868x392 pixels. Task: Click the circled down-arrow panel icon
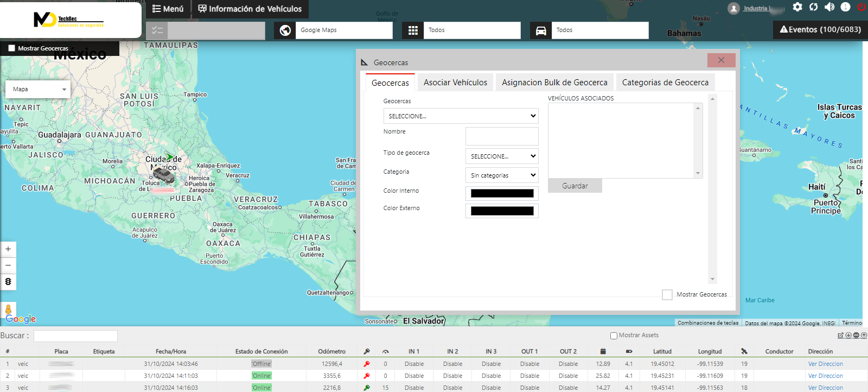pos(848,336)
